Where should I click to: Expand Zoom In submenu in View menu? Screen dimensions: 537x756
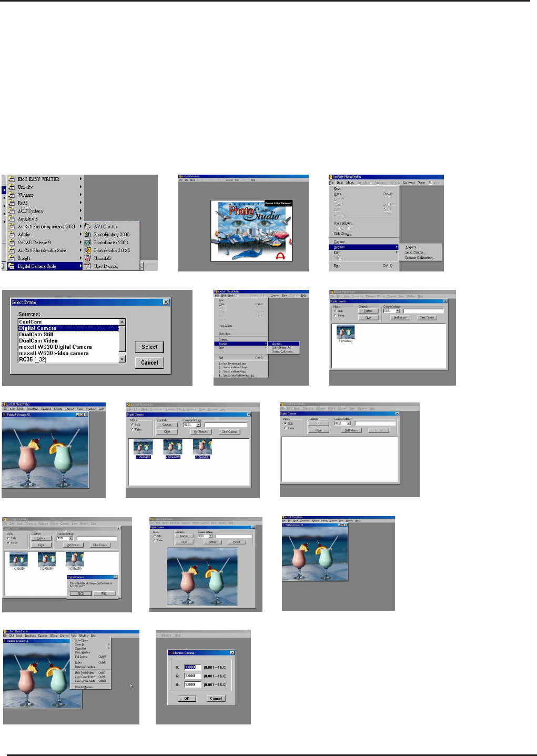click(90, 644)
